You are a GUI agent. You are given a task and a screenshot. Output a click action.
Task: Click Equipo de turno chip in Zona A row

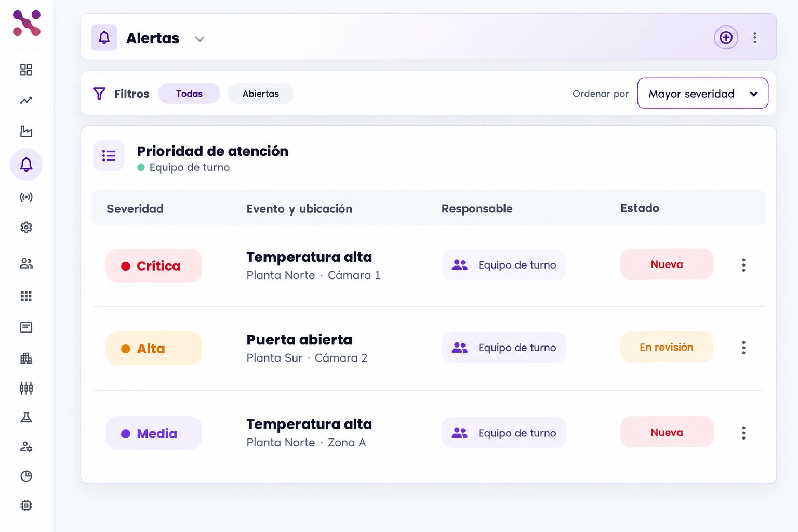(504, 433)
